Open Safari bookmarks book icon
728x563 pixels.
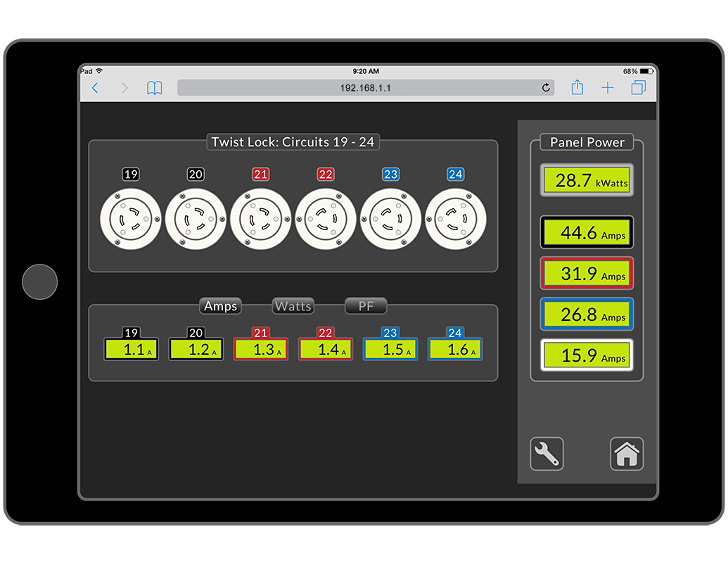pos(154,88)
